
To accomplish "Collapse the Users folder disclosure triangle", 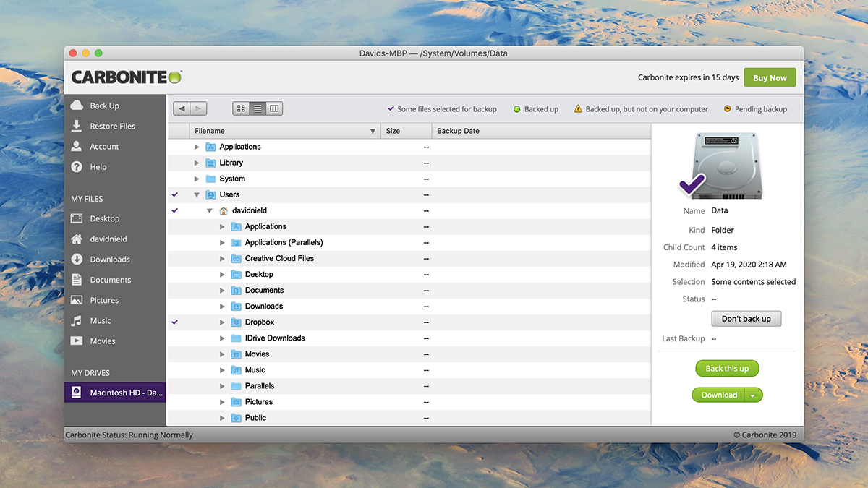I will coord(196,194).
